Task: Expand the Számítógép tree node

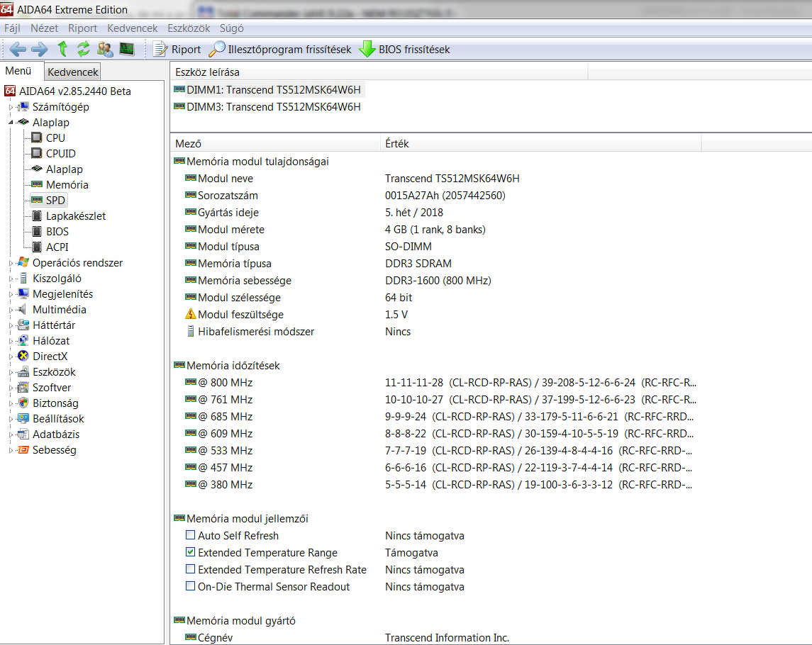Action: [11, 107]
